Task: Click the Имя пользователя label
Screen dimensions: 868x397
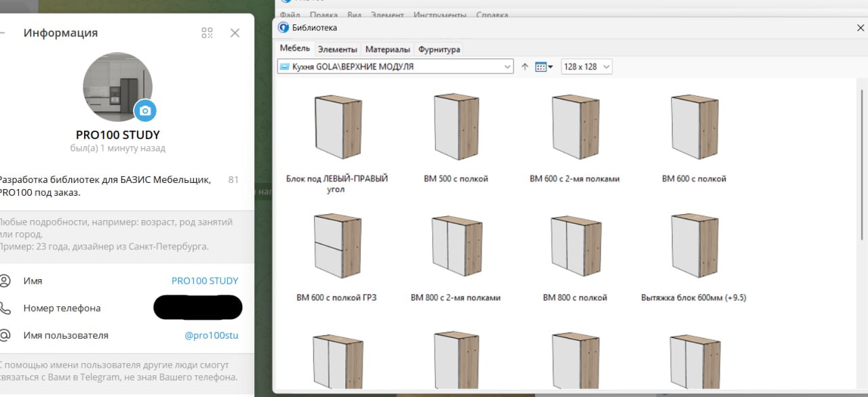Action: (x=66, y=335)
